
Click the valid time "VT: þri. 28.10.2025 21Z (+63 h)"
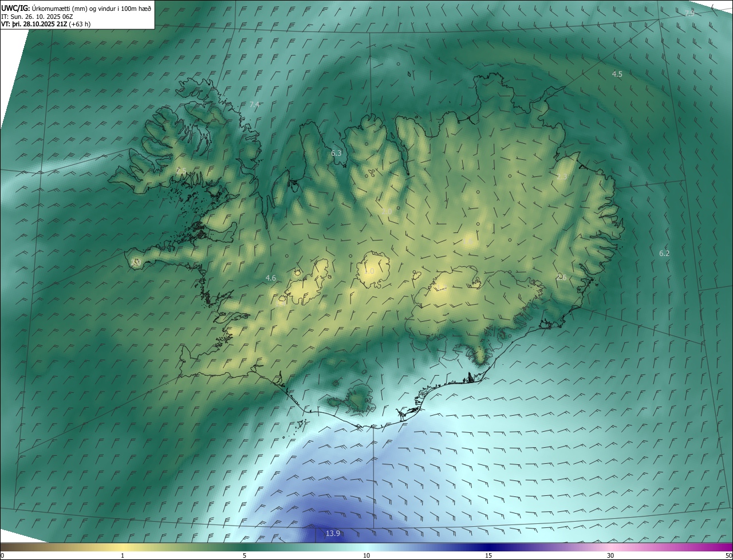click(x=46, y=24)
